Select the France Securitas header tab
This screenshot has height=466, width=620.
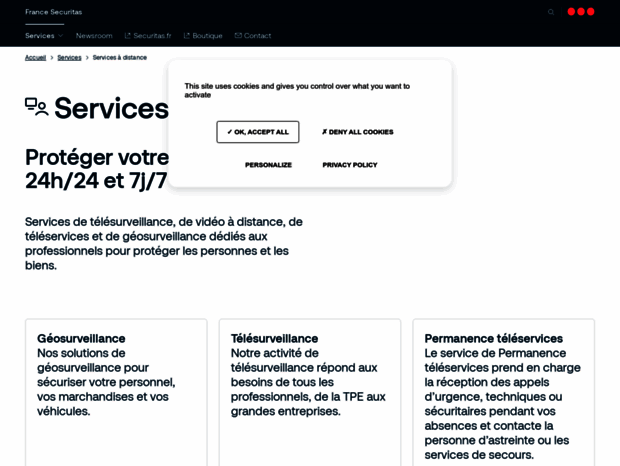click(x=53, y=12)
